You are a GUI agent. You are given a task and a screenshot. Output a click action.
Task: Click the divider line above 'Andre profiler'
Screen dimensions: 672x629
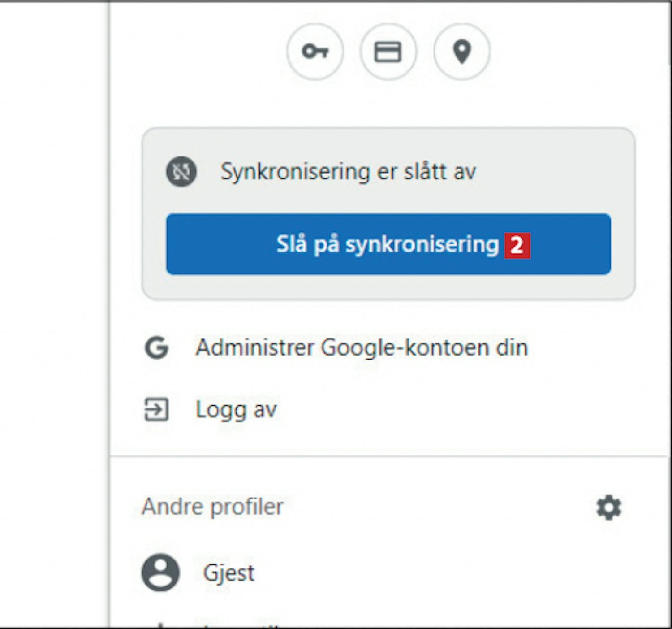point(389,456)
